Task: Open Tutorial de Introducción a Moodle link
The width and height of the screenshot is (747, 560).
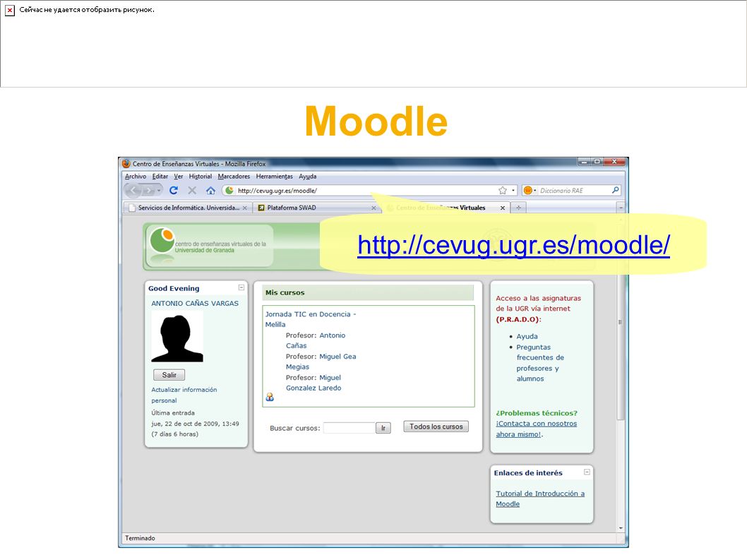Action: (540, 499)
